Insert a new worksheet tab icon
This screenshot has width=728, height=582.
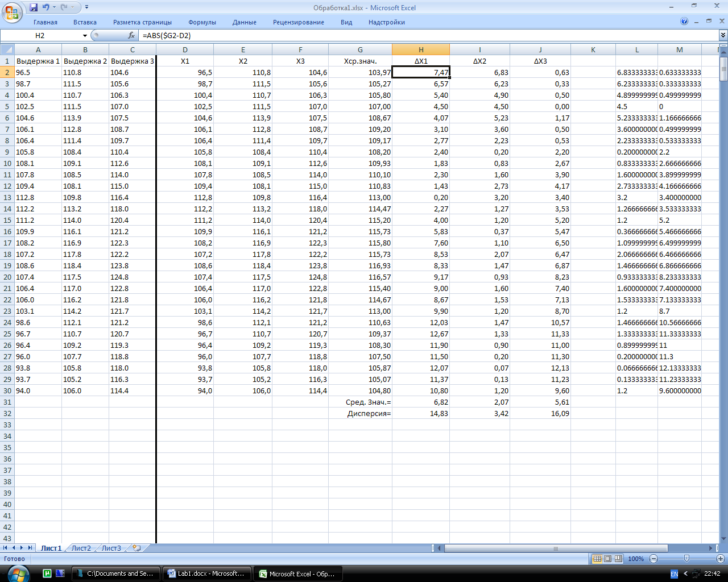coord(136,548)
